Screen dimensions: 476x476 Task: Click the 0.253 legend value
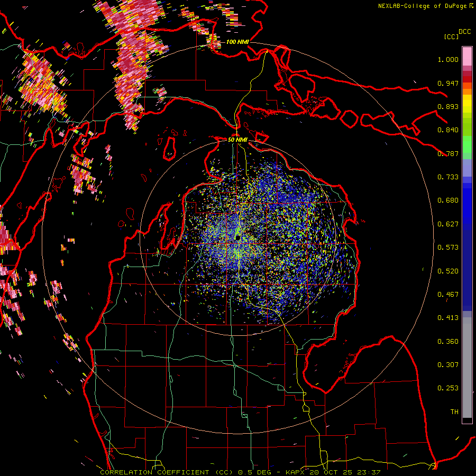point(448,388)
